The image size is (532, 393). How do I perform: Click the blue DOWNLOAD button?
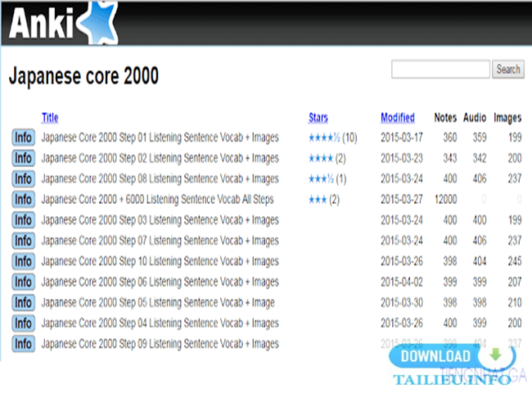pos(453,356)
